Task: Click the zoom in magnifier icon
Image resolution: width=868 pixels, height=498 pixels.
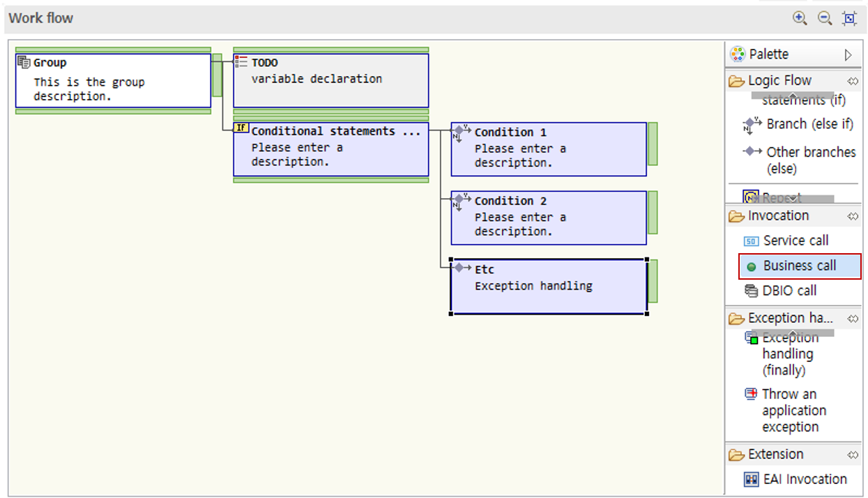Action: point(800,19)
